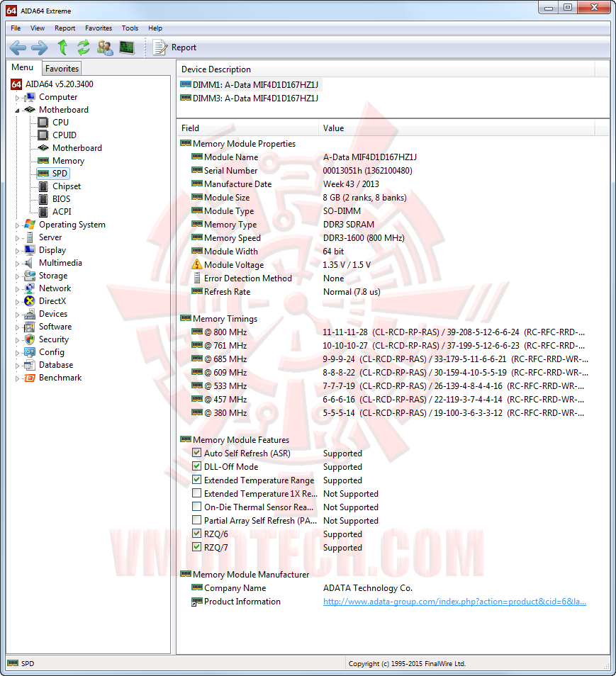Click the Network category icon
Viewport: 616px width, 676px height.
click(x=30, y=288)
